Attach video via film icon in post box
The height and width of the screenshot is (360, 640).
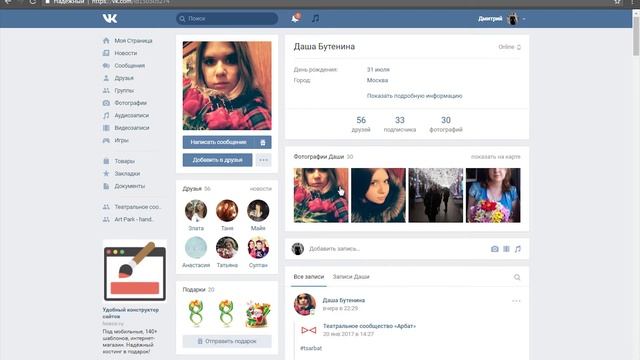[506, 249]
